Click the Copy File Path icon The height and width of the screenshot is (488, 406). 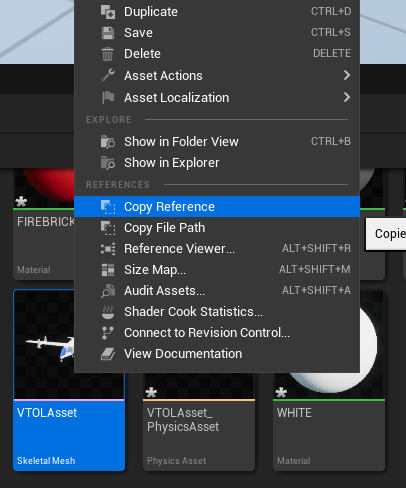coord(108,228)
